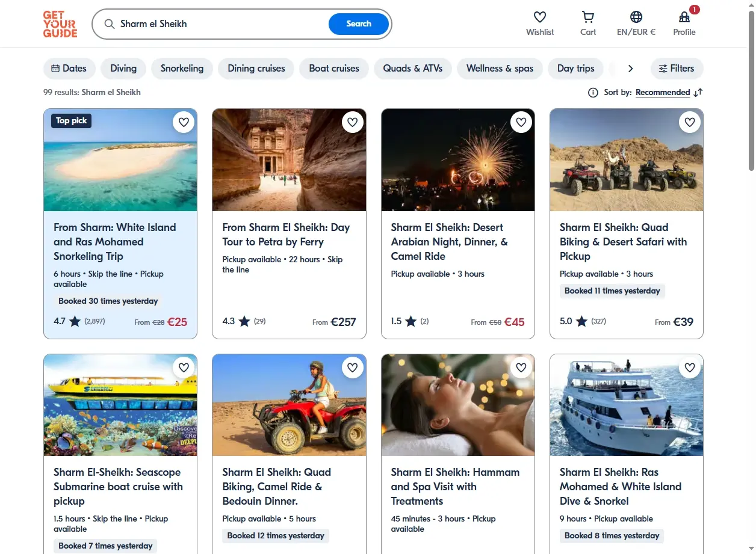Screen dimensions: 756x554
Task: Select the Boat cruises chip
Action: pyautogui.click(x=334, y=69)
